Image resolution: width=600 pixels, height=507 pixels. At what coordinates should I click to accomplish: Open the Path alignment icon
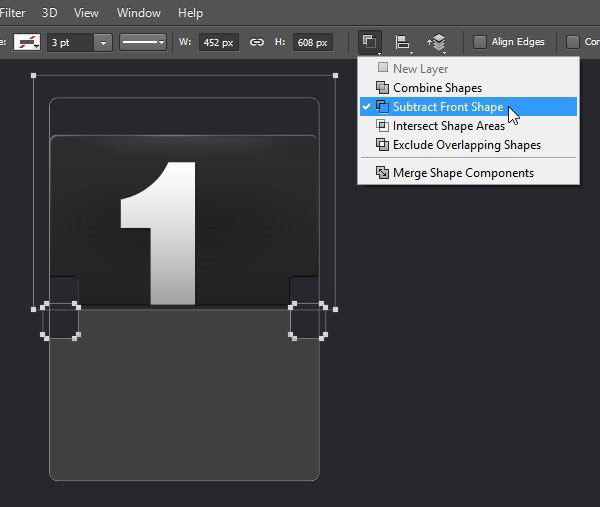pyautogui.click(x=403, y=42)
